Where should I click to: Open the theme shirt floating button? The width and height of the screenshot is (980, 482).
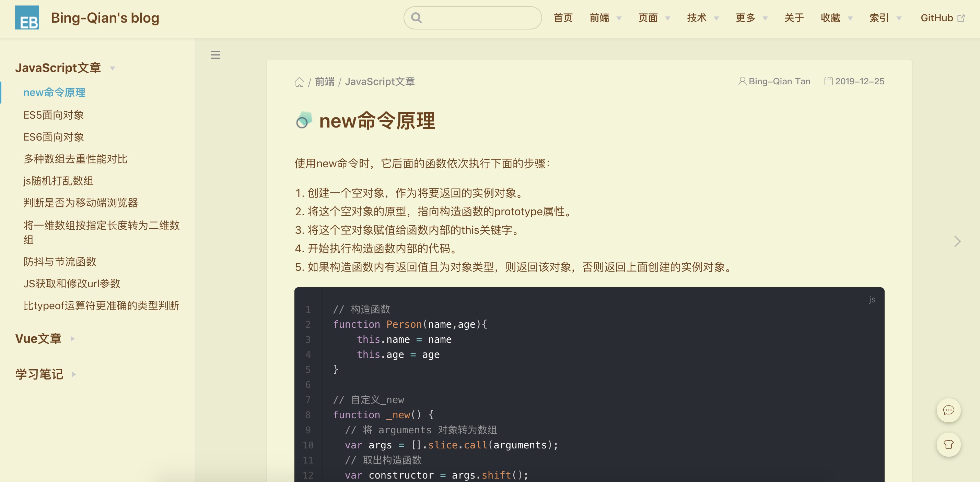coord(948,444)
